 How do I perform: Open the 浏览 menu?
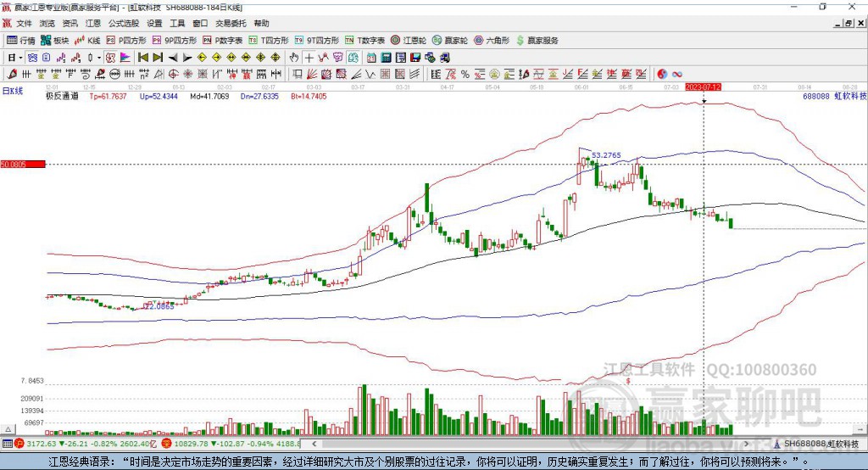[47, 23]
